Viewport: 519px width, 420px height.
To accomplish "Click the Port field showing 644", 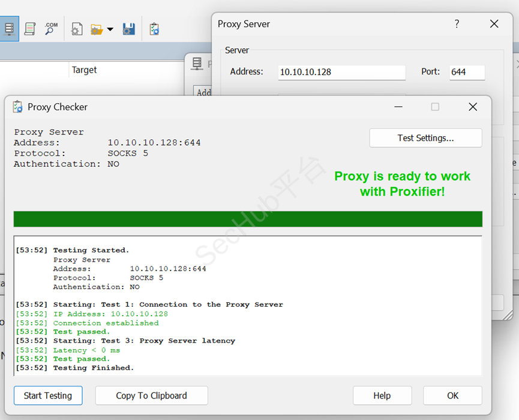I will click(467, 72).
